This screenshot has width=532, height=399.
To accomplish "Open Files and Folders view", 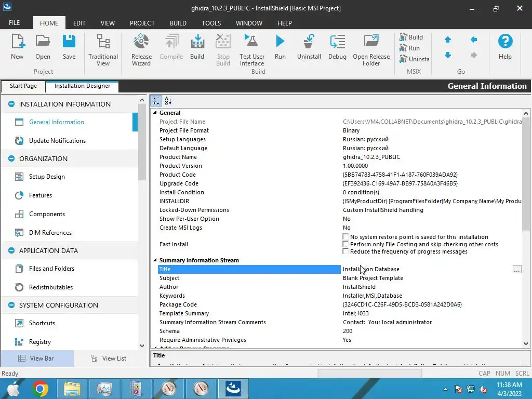I will coord(51,269).
